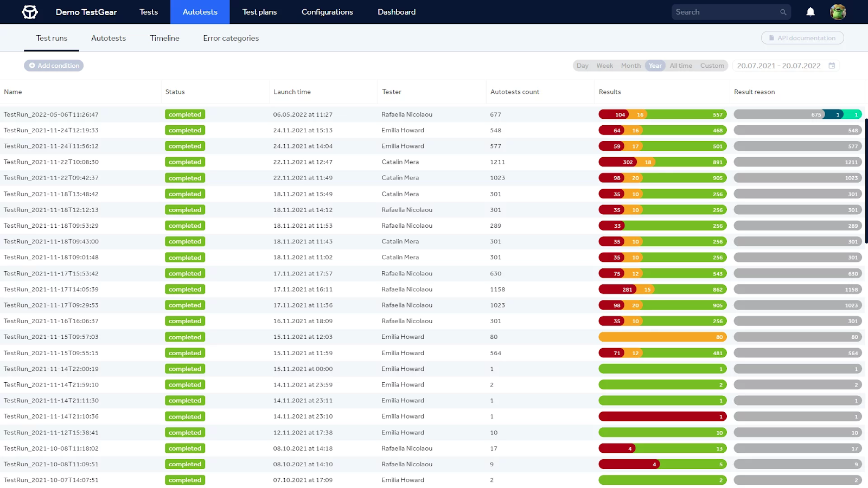
Task: Focus the Search input field
Action: coord(724,12)
